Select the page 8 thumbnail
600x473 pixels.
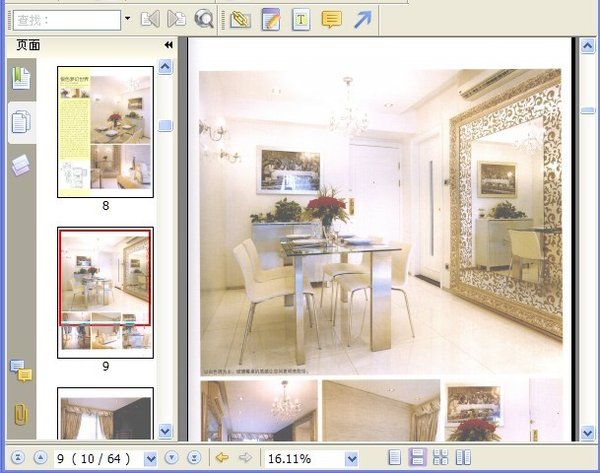[105, 131]
